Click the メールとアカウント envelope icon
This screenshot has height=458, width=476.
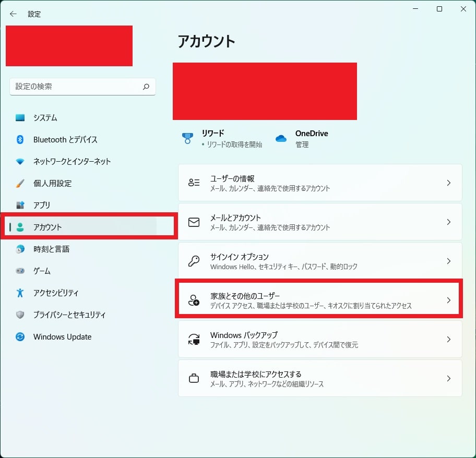coord(194,222)
